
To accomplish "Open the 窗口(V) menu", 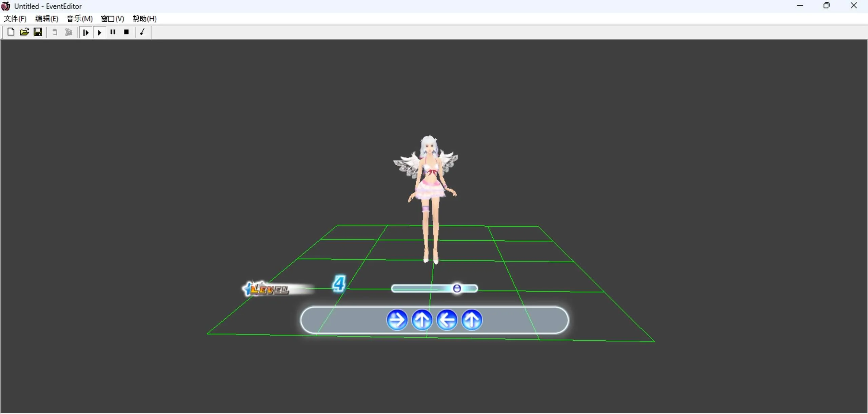I will [113, 19].
